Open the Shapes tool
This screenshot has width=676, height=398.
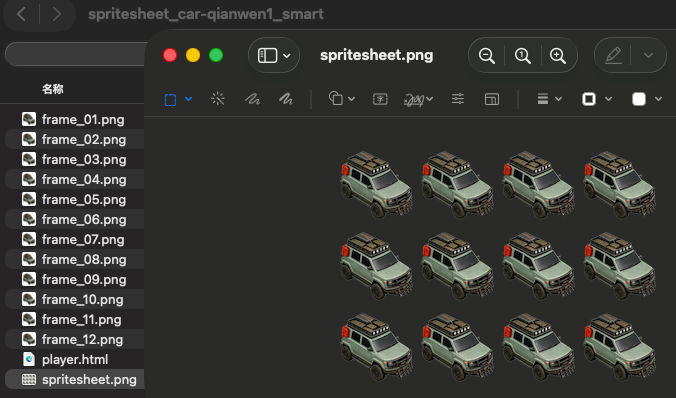click(x=336, y=99)
